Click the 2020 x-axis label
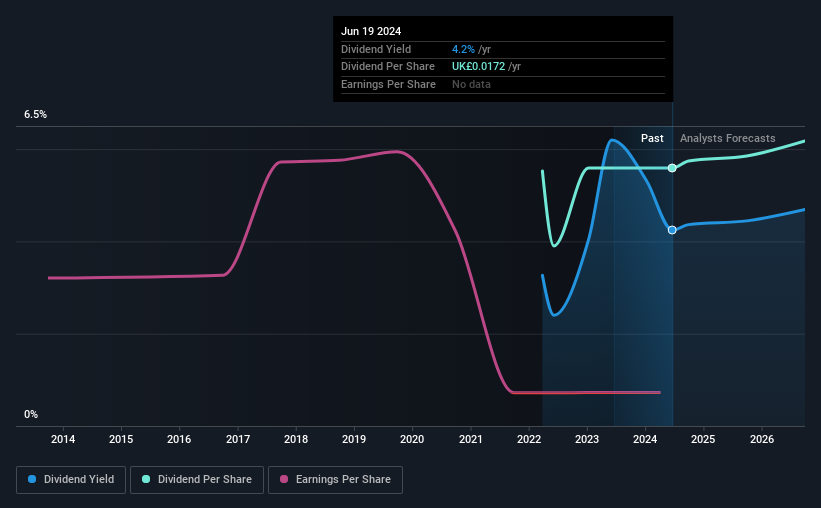This screenshot has width=821, height=508. point(412,439)
